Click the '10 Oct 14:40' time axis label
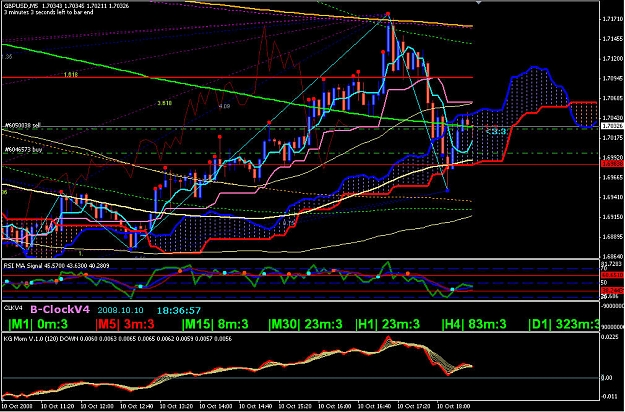The height and width of the screenshot is (412, 625). click(x=254, y=405)
